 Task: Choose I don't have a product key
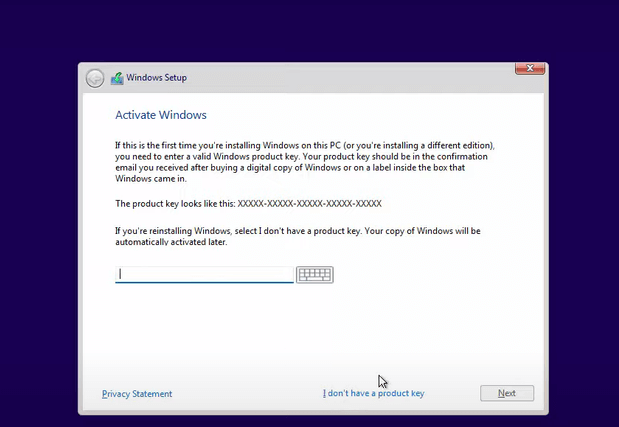373,393
